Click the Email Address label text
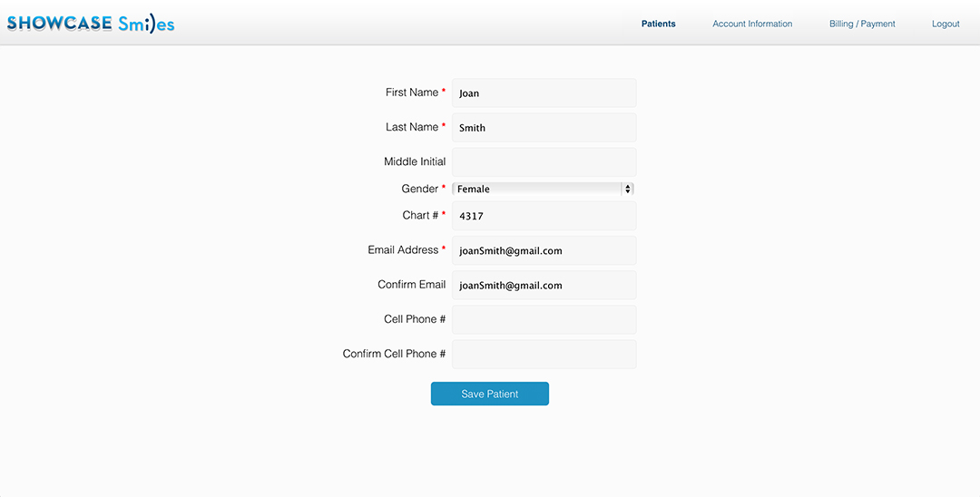Image resolution: width=980 pixels, height=497 pixels. click(x=403, y=249)
